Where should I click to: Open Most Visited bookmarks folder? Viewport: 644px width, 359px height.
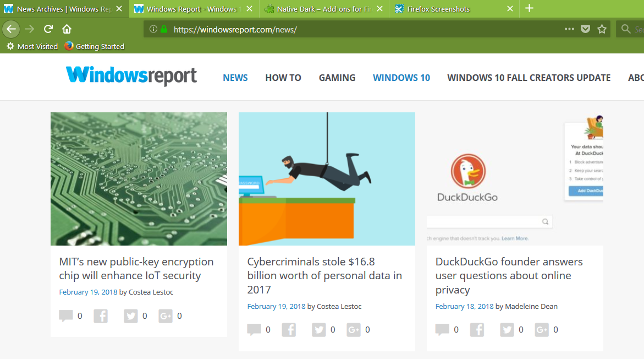tap(32, 46)
